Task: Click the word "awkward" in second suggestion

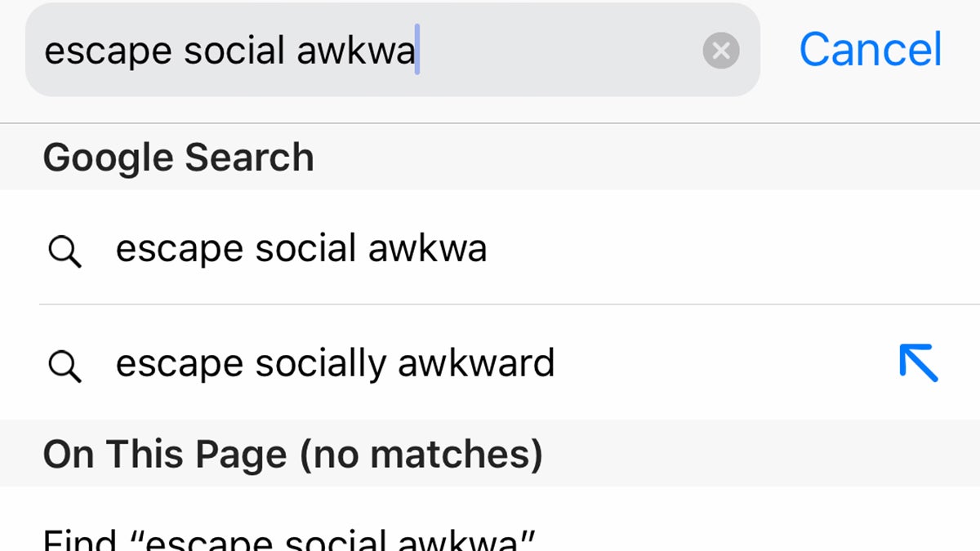Action: [475, 363]
